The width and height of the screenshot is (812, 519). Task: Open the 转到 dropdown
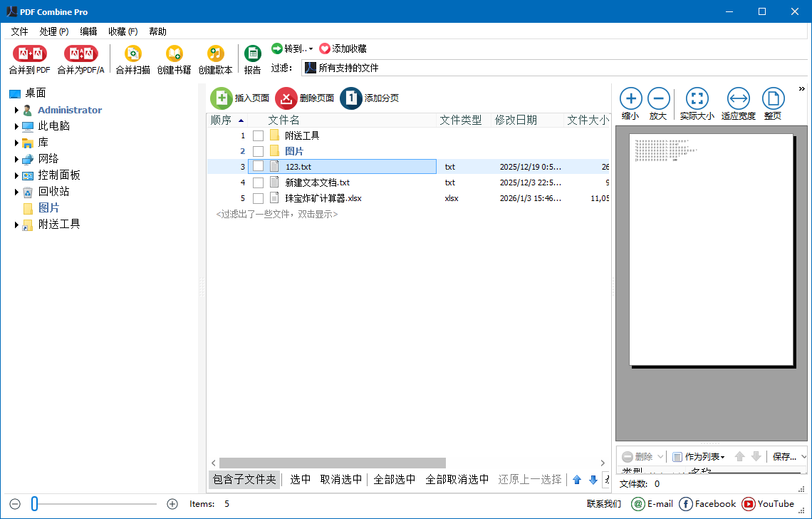point(291,48)
